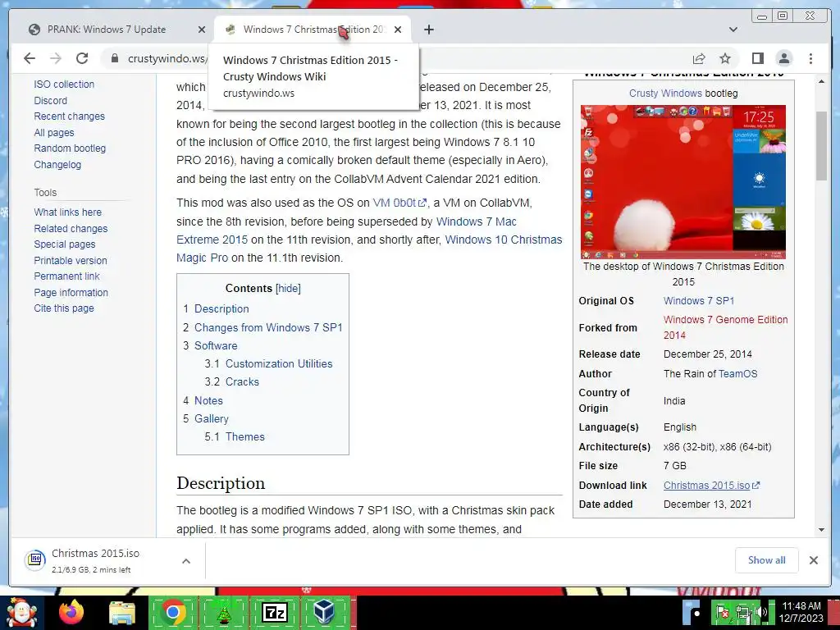Open the share page icon
This screenshot has width=840, height=630.
point(699,58)
